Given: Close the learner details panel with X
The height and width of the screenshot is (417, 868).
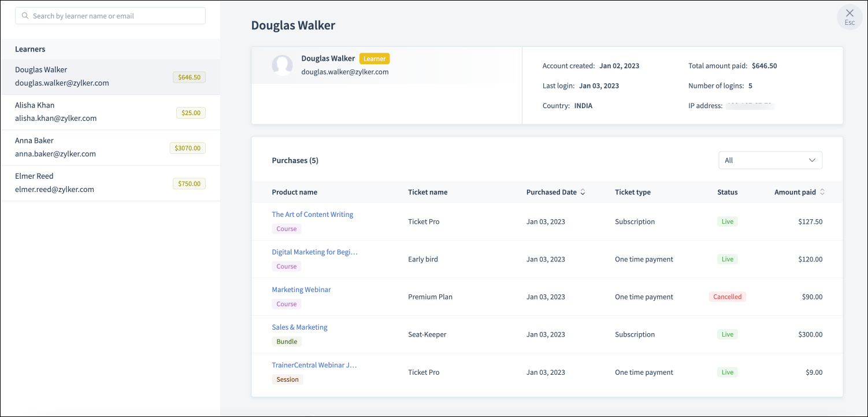Looking at the screenshot, I should tap(849, 14).
